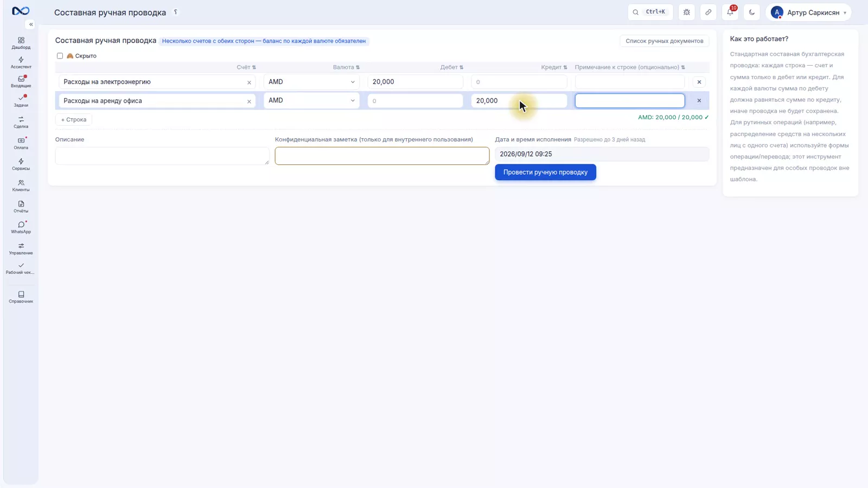The height and width of the screenshot is (488, 868).
Task: Clear the Расходы на аренду офиса account
Action: coord(249,101)
